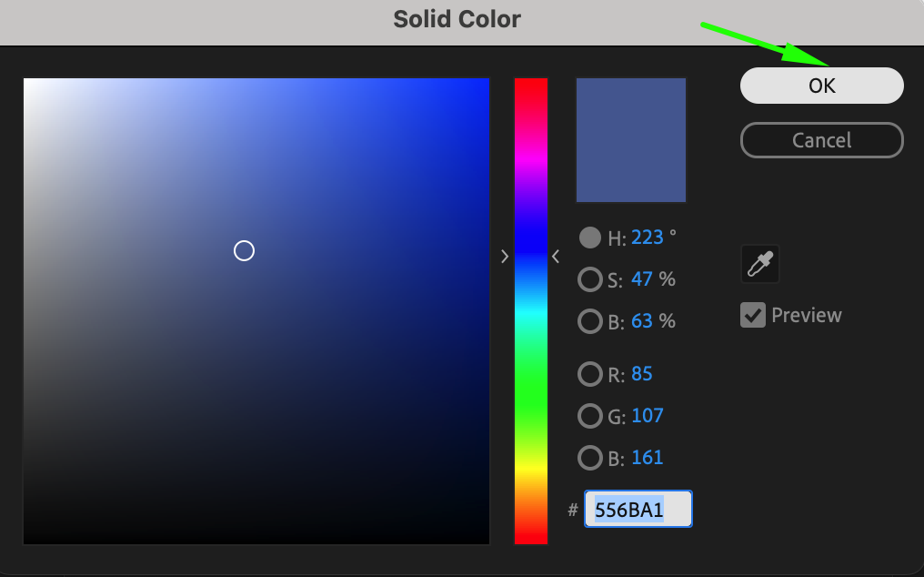Pick the Green (G) radio button
This screenshot has width=924, height=577.
590,416
